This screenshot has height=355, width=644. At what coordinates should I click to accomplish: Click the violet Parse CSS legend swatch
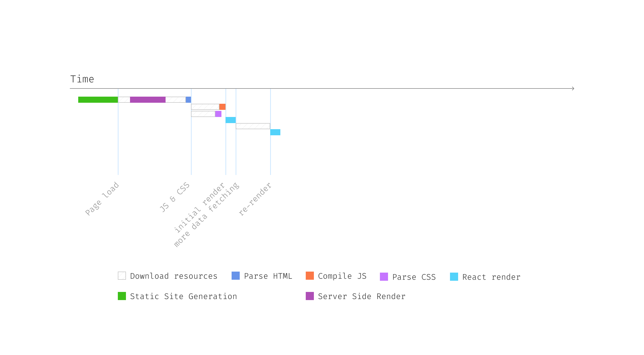[384, 277]
